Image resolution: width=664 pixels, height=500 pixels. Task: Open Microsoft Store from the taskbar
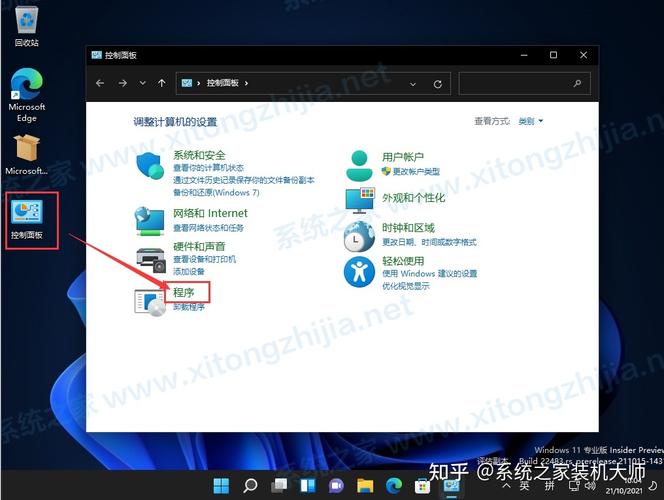pos(422,486)
